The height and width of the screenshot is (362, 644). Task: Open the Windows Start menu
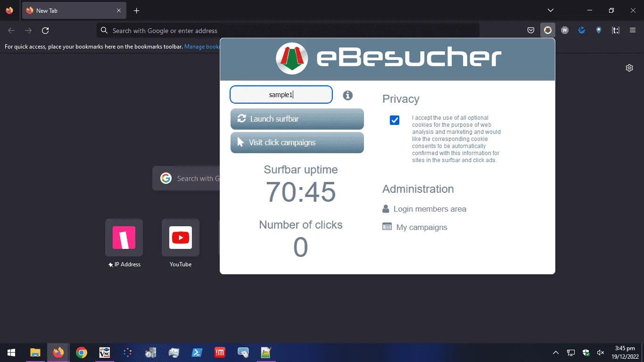pos(11,353)
